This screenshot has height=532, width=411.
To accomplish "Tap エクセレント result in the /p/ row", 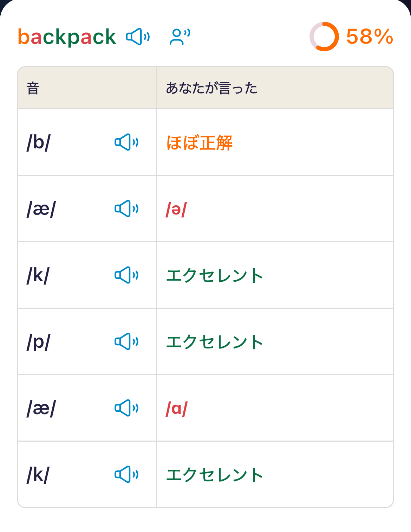I will click(214, 342).
